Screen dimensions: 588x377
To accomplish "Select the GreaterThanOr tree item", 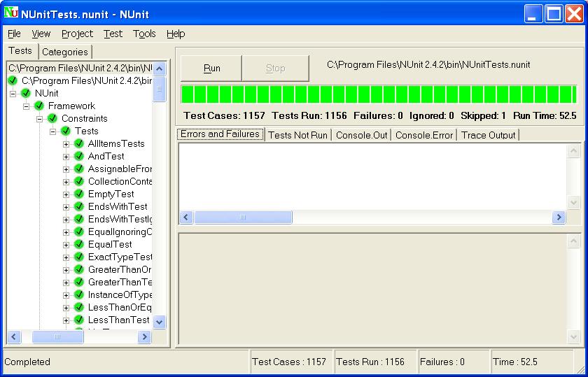I will (120, 269).
